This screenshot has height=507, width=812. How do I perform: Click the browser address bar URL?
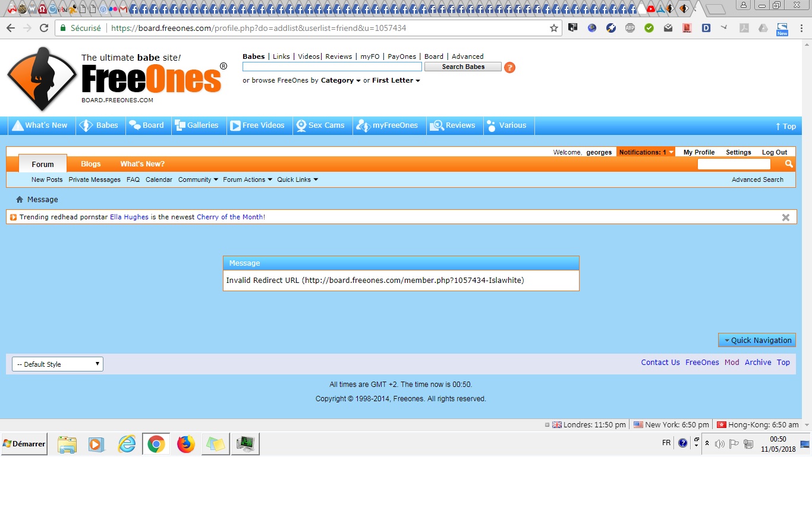tap(259, 28)
